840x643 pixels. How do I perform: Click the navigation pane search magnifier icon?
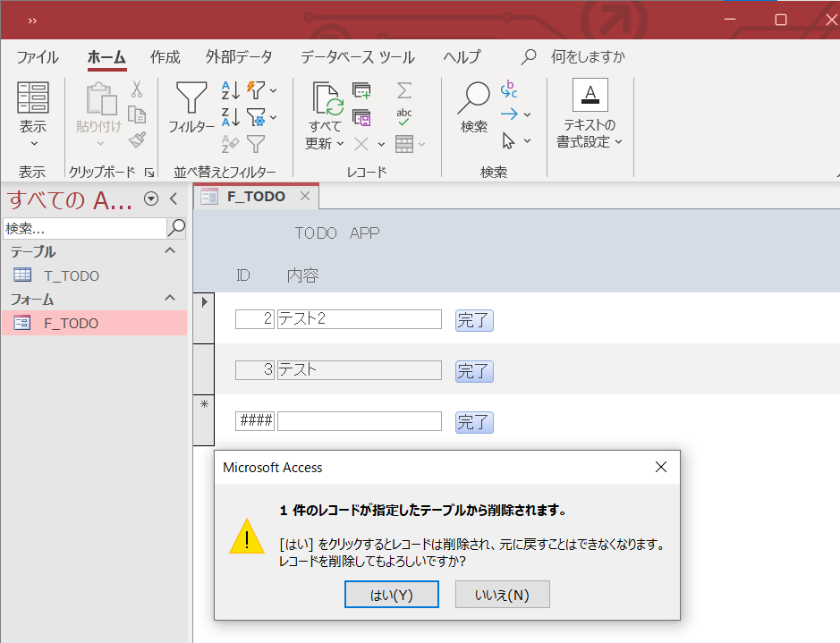176,227
